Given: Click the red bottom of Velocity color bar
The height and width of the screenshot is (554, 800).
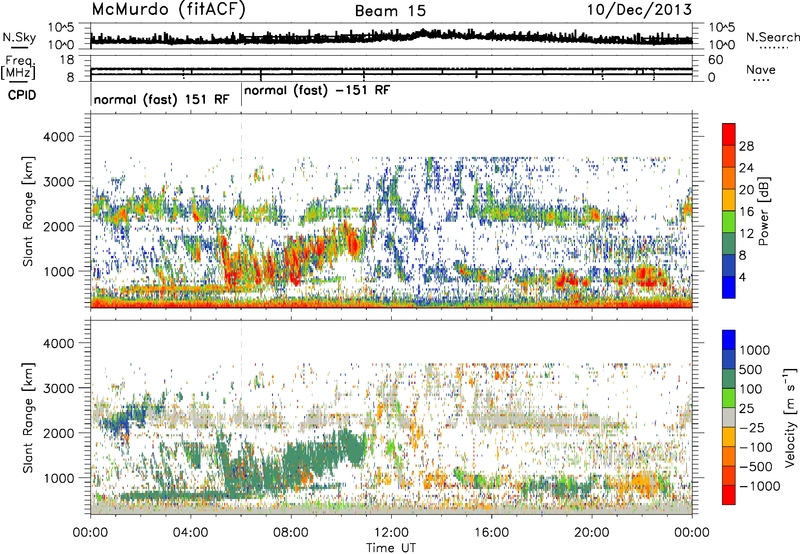Looking at the screenshot, I should (729, 497).
